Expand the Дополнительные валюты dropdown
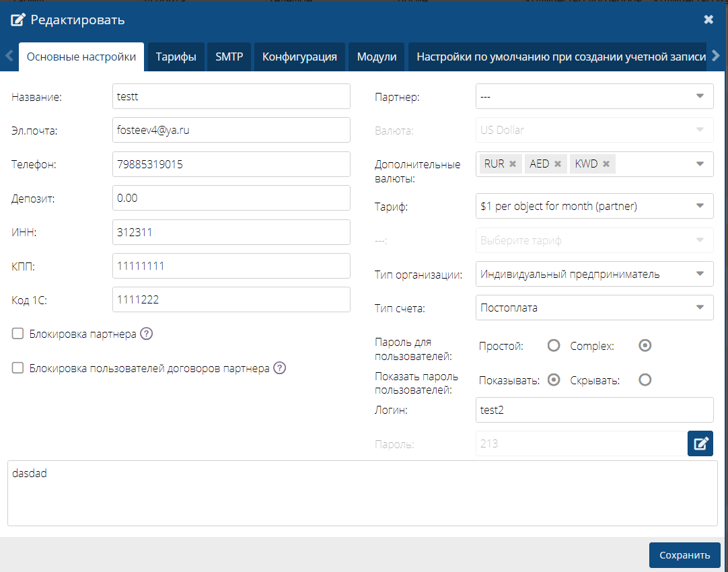Viewport: 728px width, 572px height. tap(700, 164)
